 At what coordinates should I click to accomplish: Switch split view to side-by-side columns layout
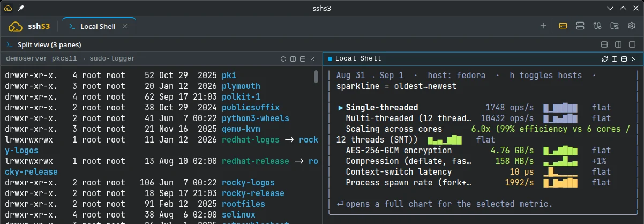click(x=618, y=44)
